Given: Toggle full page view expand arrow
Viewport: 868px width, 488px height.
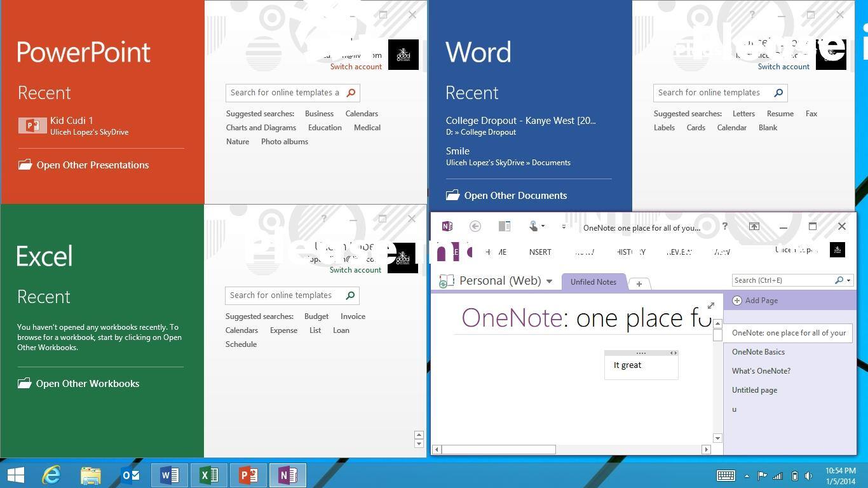Looking at the screenshot, I should pyautogui.click(x=711, y=306).
